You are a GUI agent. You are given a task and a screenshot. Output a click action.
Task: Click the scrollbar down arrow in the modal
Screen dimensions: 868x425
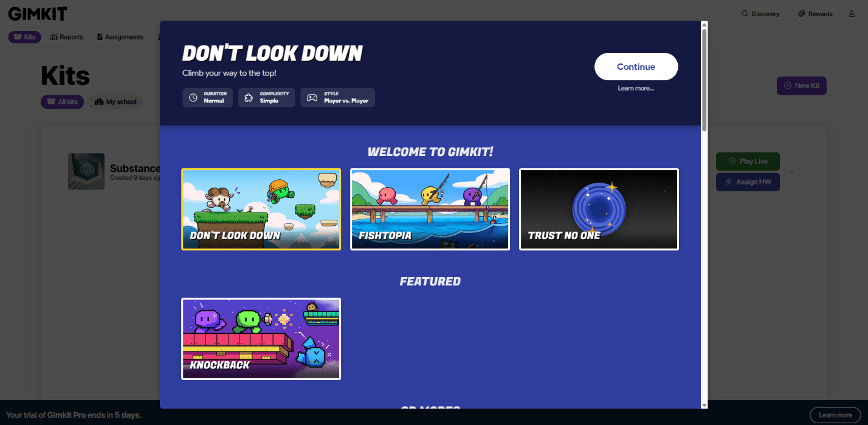pyautogui.click(x=704, y=405)
